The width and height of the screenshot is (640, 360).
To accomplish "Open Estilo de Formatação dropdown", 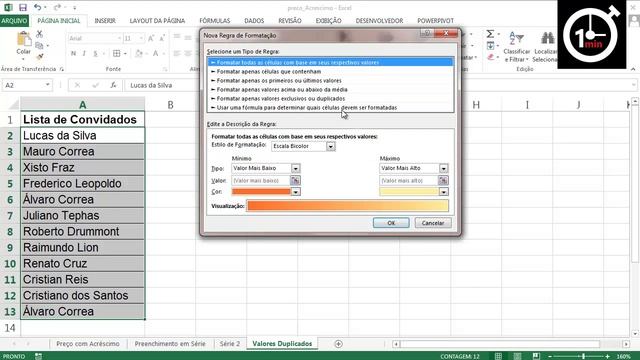I will coord(331,146).
